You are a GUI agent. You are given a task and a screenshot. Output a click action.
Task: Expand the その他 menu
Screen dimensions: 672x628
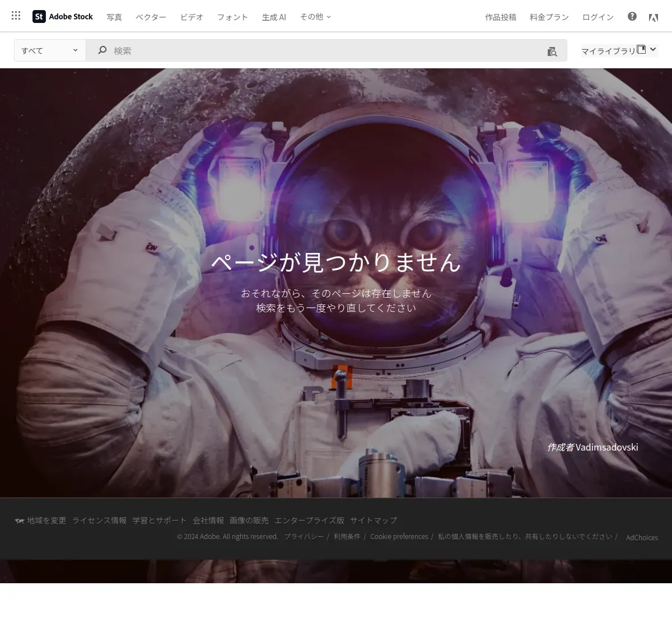coord(315,17)
